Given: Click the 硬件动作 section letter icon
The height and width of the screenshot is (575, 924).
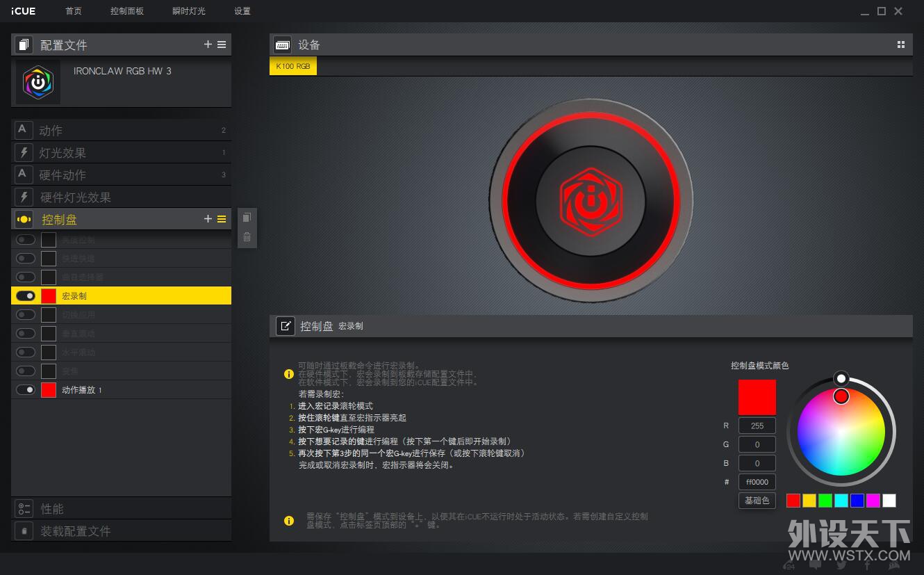Looking at the screenshot, I should tap(23, 175).
